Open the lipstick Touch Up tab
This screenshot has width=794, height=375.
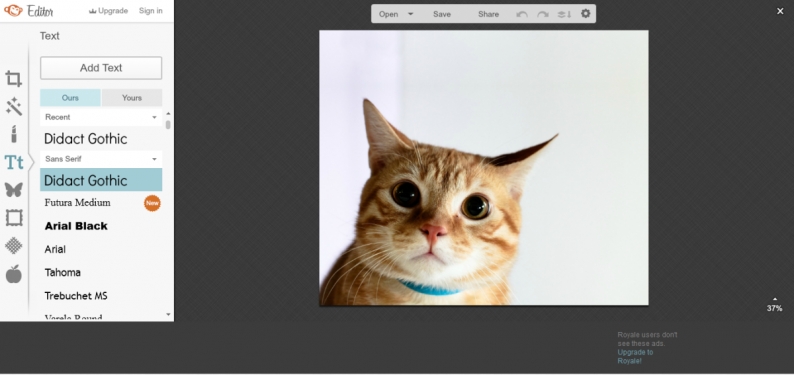pos(14,134)
